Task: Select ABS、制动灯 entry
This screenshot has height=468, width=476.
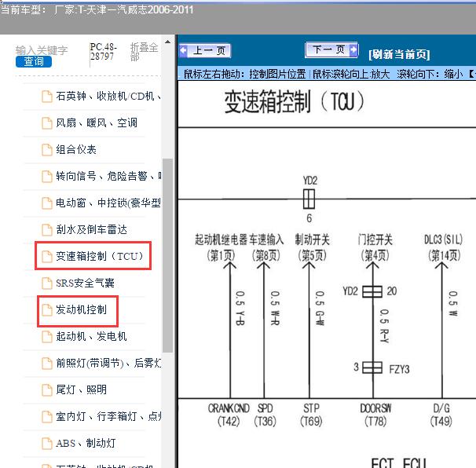Action: tap(86, 444)
